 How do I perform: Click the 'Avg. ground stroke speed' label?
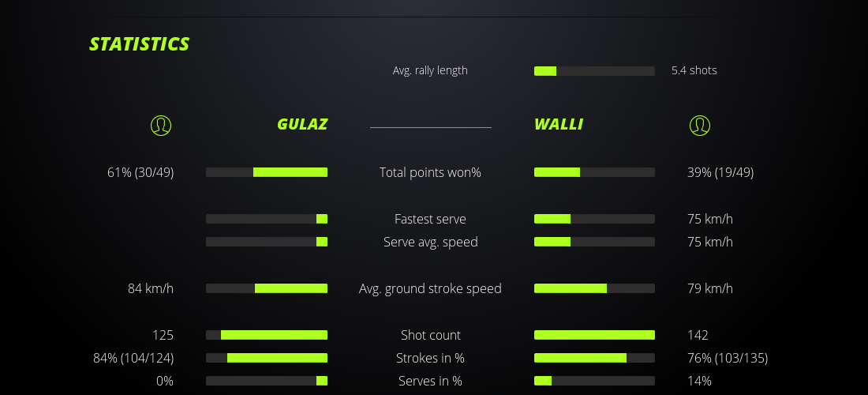click(430, 288)
